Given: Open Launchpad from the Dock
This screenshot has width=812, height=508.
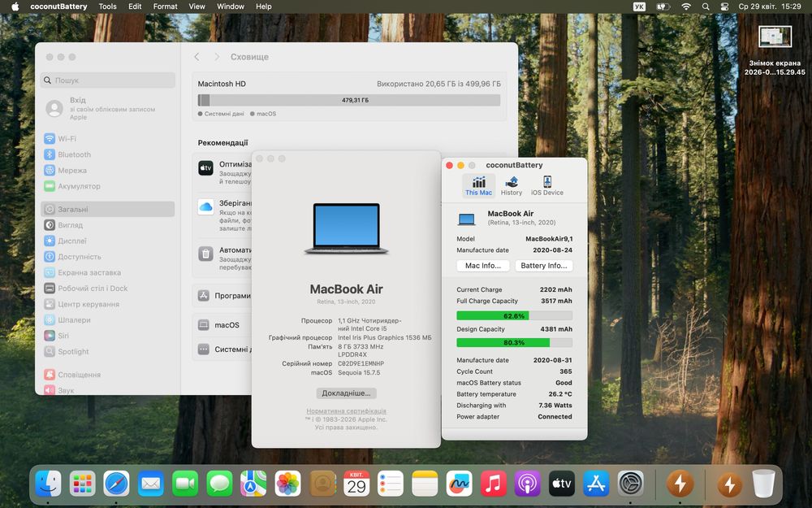Looking at the screenshot, I should tap(82, 484).
